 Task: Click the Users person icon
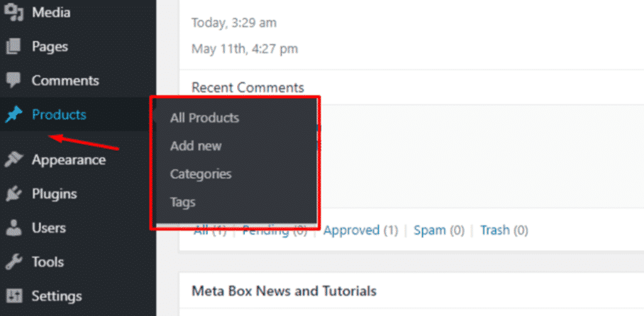14,228
